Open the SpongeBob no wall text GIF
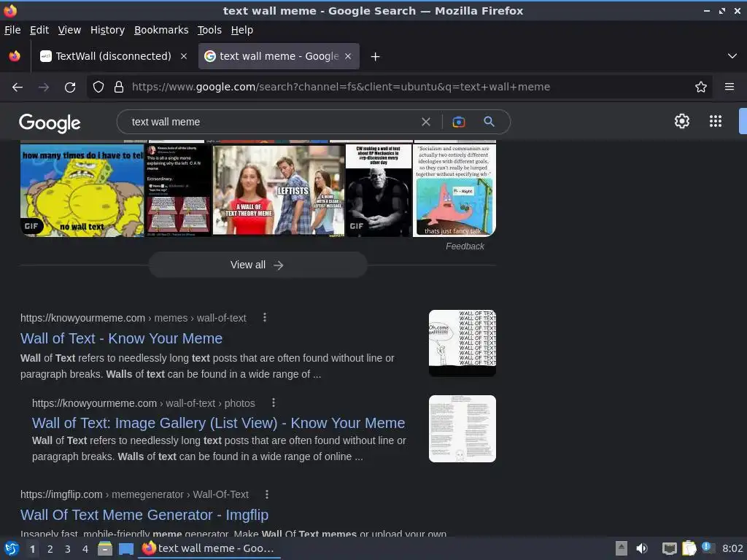 coord(82,190)
